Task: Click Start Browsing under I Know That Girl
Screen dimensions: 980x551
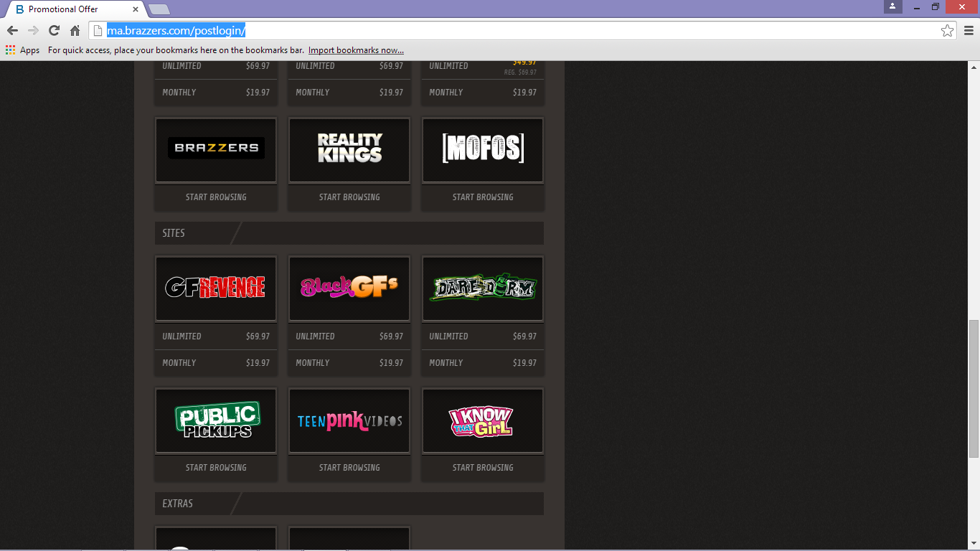Action: tap(483, 468)
